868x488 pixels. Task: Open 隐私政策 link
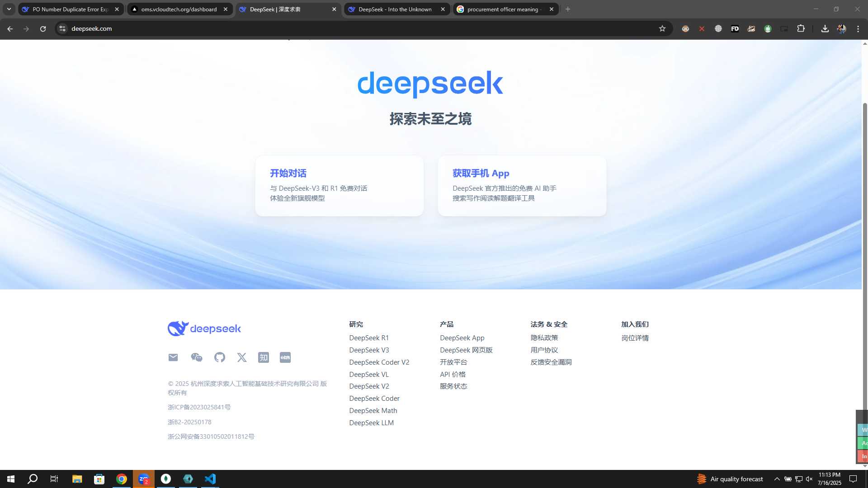click(544, 338)
